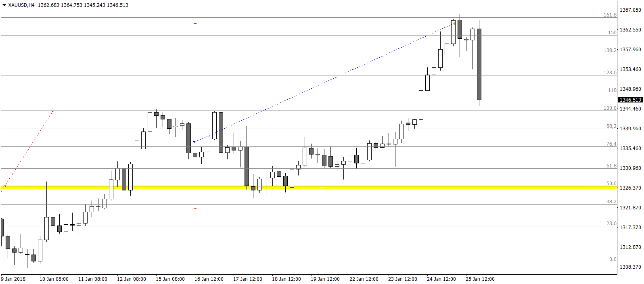Click the Fibonacci 0.0 level label
This screenshot has height=284, width=644.
click(613, 259)
